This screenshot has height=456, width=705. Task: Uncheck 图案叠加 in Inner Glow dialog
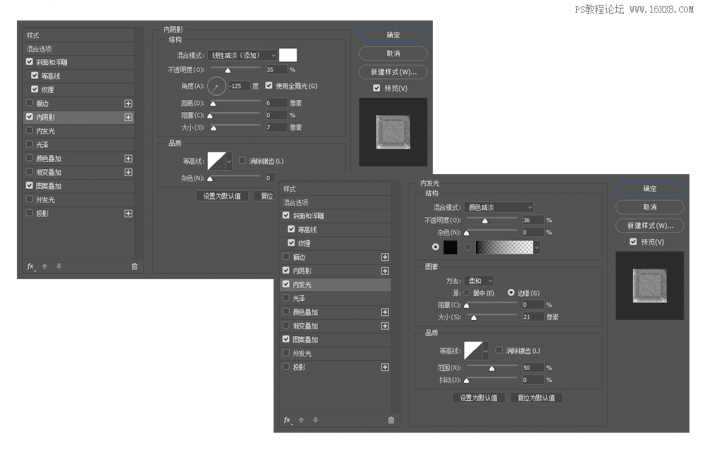pos(286,340)
